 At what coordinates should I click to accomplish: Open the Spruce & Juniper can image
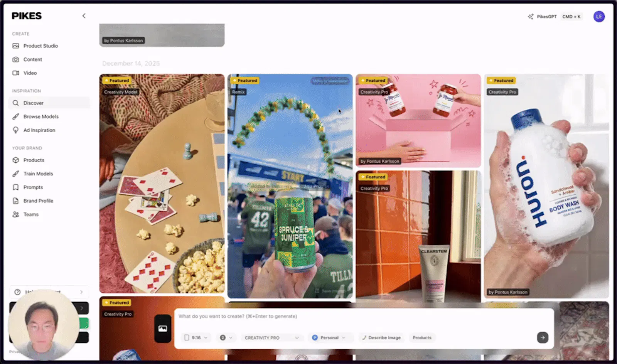290,186
